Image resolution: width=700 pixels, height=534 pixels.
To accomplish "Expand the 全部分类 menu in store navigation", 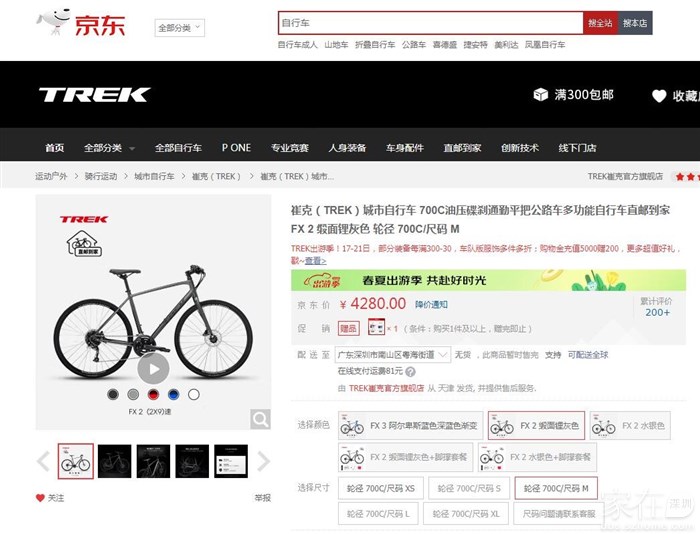I will (x=109, y=148).
